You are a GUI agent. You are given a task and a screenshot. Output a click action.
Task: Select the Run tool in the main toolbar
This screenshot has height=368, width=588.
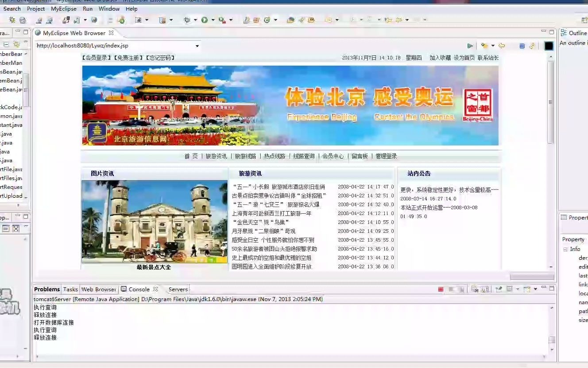(205, 20)
